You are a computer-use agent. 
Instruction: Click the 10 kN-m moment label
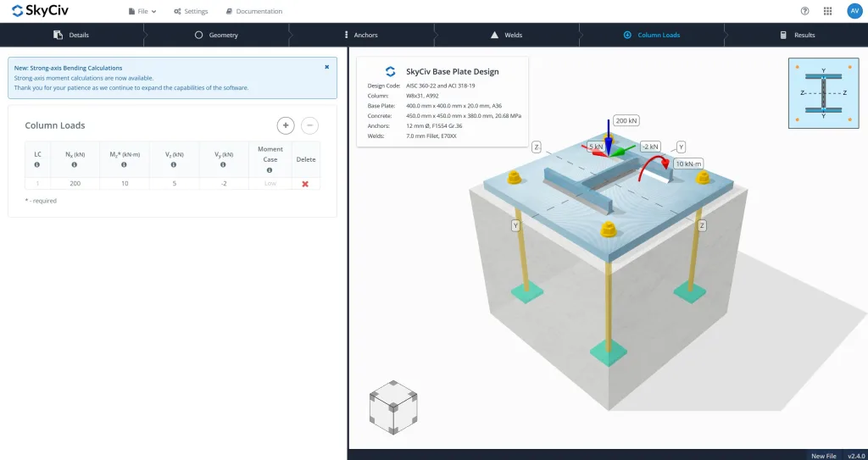(688, 163)
